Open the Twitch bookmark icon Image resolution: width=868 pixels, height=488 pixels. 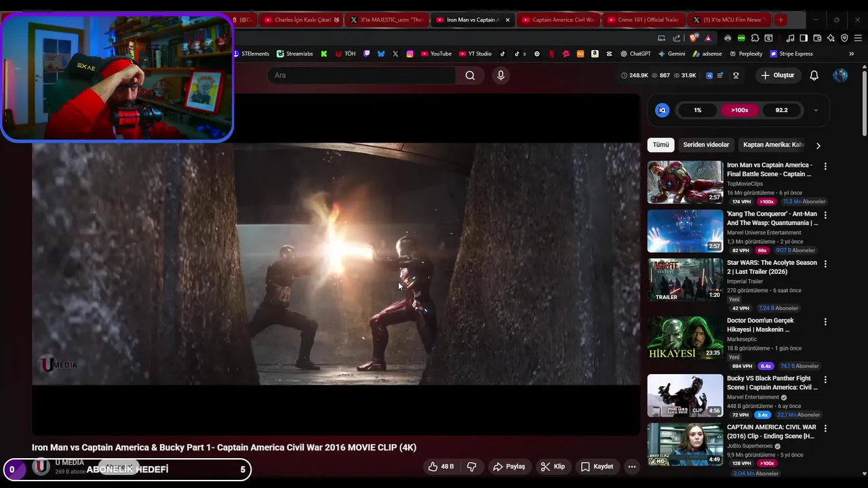click(x=367, y=54)
